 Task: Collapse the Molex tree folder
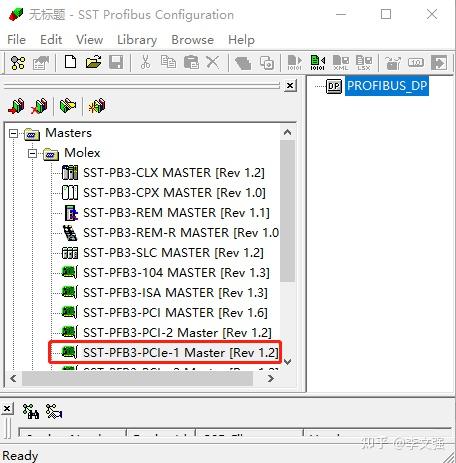(x=32, y=154)
